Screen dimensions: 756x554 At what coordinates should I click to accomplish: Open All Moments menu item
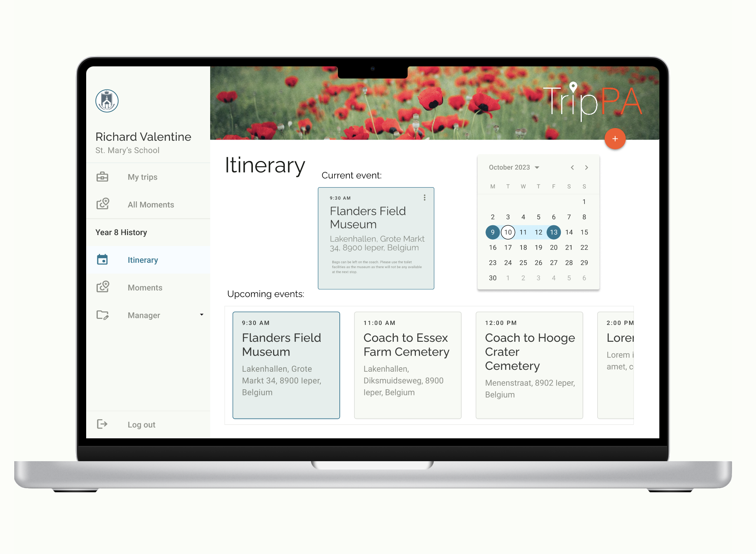(x=151, y=205)
